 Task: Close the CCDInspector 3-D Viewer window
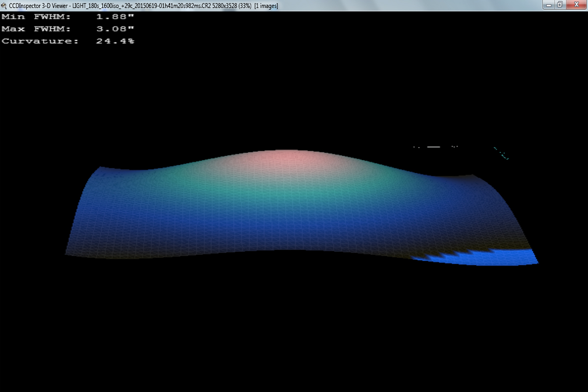[577, 4]
